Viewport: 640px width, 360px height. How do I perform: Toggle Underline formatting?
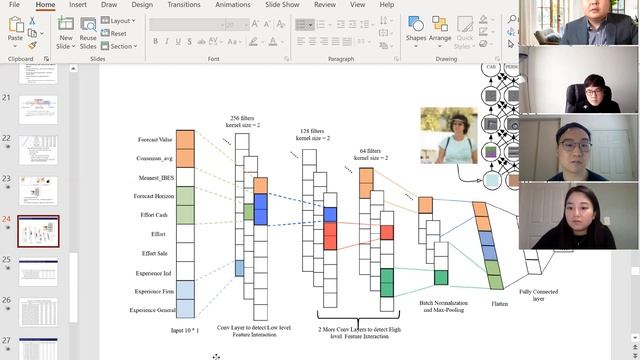point(178,42)
